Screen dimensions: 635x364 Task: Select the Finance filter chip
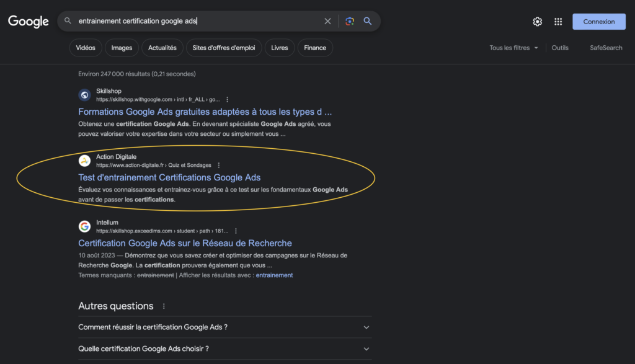[314, 48]
